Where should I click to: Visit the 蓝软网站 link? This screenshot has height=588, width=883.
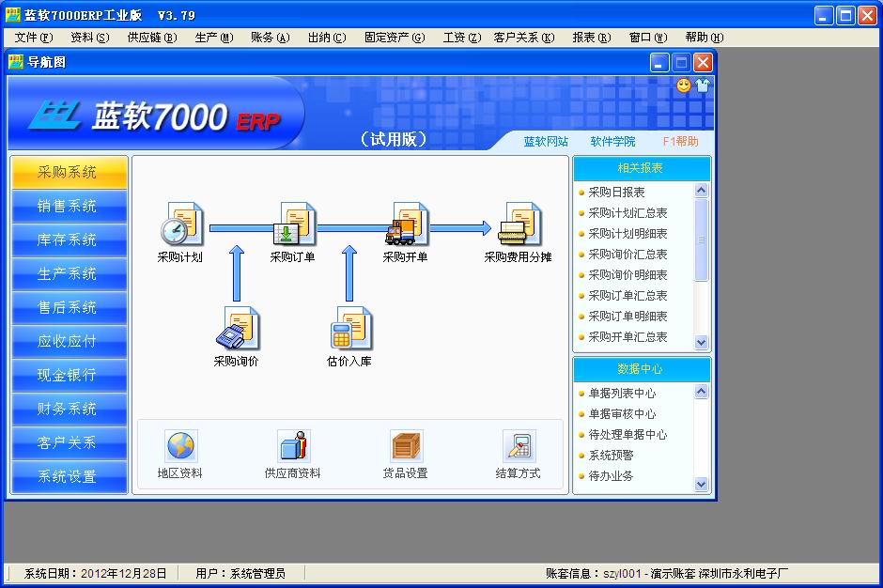point(546,142)
